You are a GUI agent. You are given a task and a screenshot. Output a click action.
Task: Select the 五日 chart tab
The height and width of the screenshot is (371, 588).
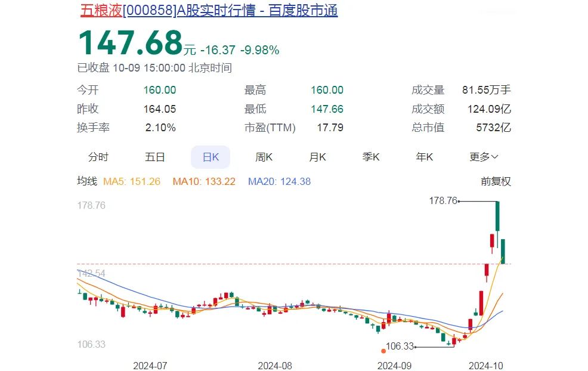(155, 157)
